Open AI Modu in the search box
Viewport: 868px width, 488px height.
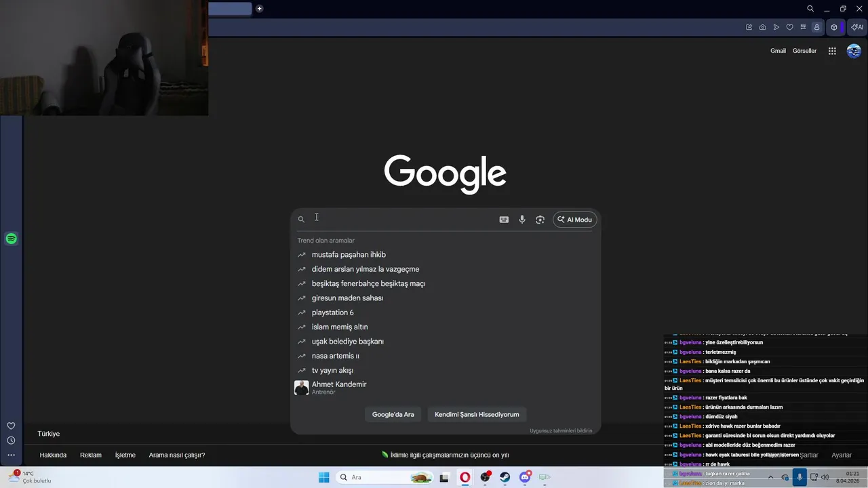click(x=575, y=220)
